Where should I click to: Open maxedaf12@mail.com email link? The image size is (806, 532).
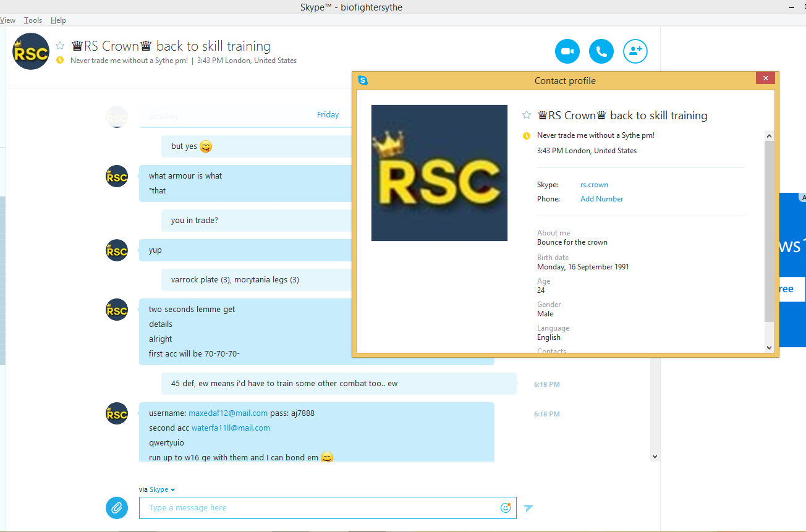tap(228, 413)
